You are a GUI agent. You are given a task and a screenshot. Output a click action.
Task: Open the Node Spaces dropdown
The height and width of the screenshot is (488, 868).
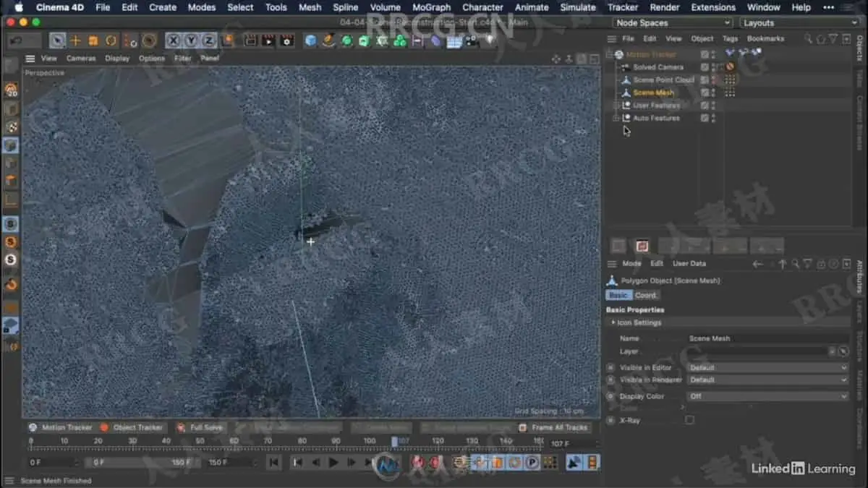(673, 23)
